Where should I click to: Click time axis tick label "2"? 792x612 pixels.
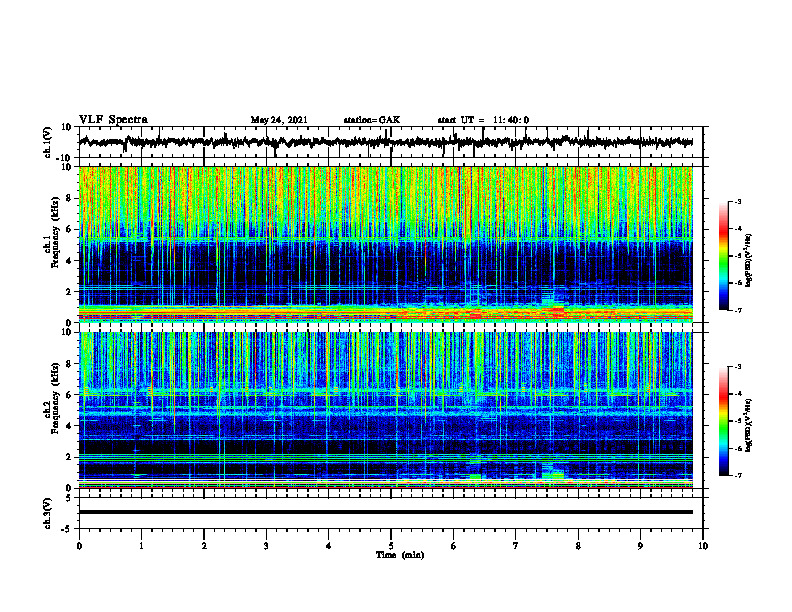coord(204,546)
